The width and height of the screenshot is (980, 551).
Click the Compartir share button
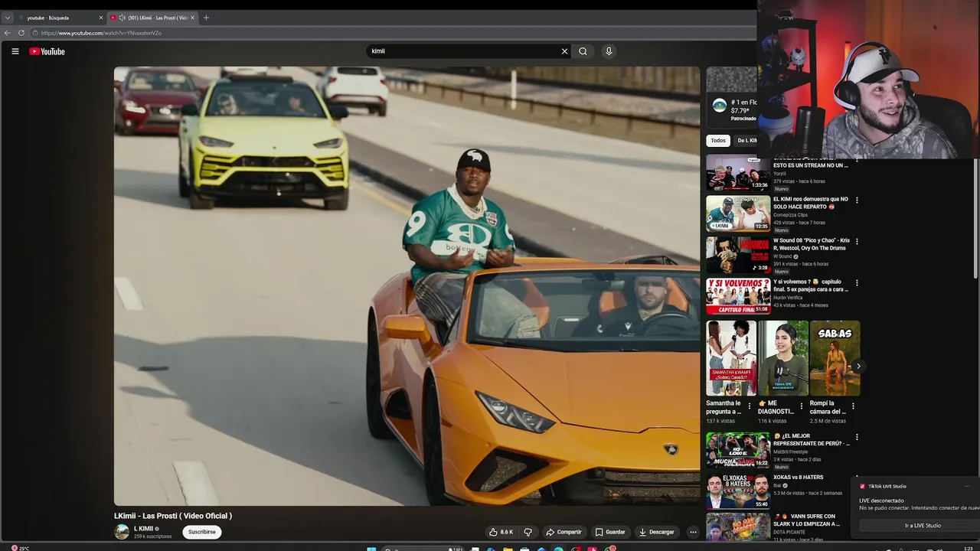pyautogui.click(x=563, y=532)
